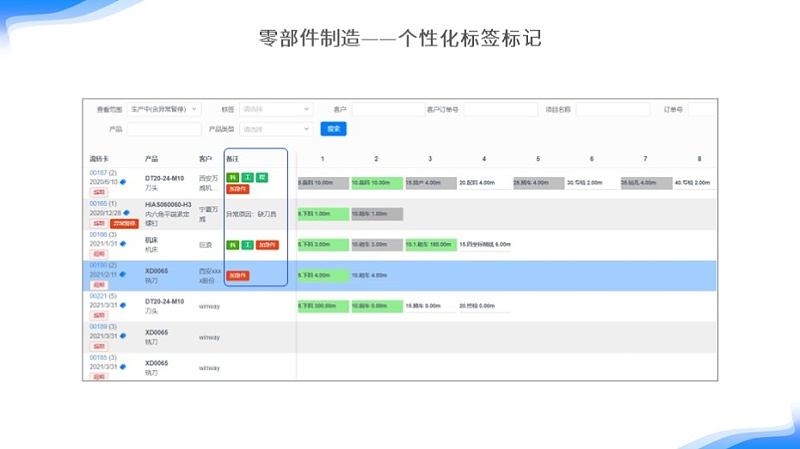This screenshot has height=449, width=800.
Task: Click the 超期 badge under card 00221
Action: [99, 316]
